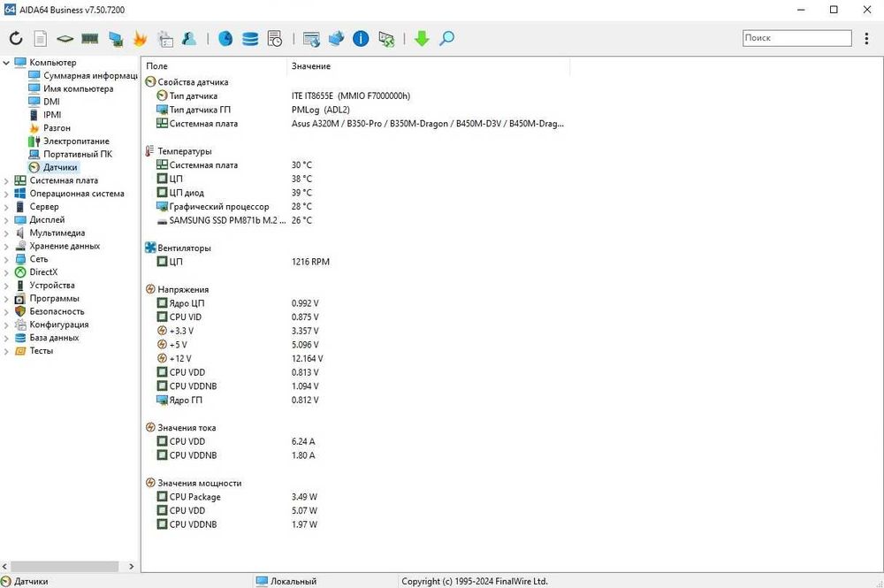Click the document with clock icon

point(275,38)
